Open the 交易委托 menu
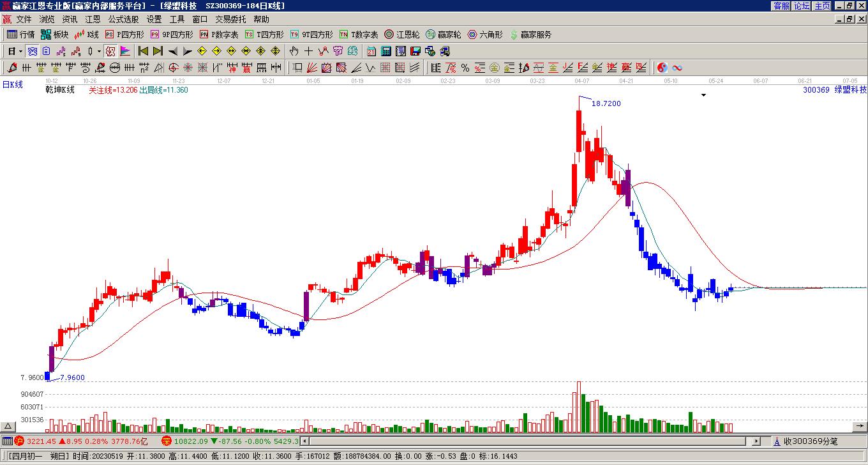This screenshot has width=868, height=465. tap(230, 20)
